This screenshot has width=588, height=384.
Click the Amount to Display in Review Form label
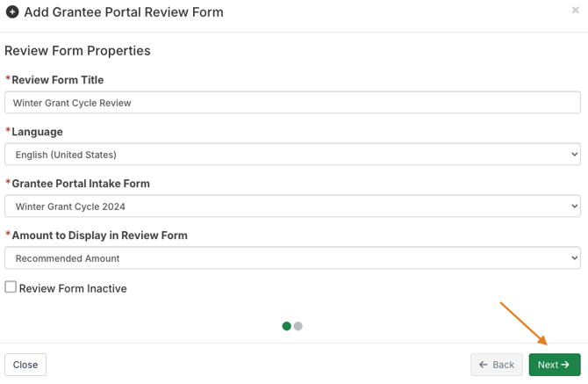(x=99, y=235)
